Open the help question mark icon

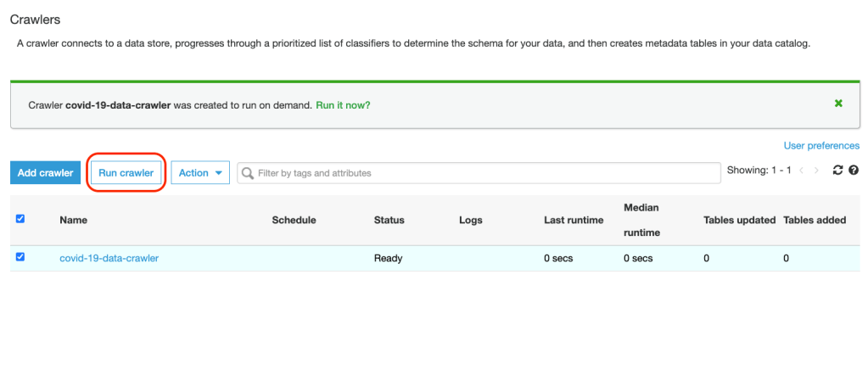tap(854, 171)
